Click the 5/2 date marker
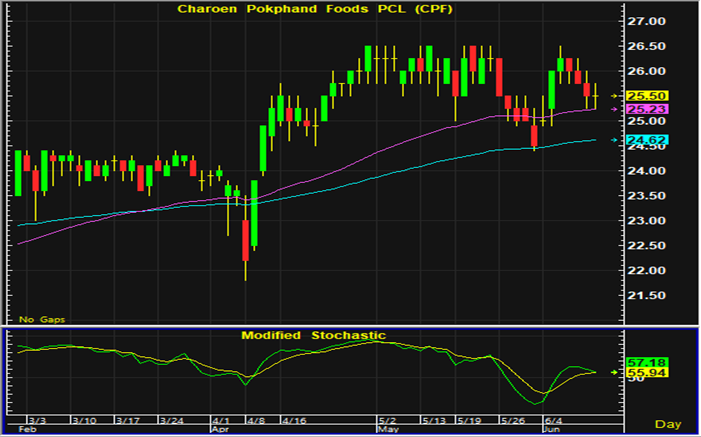The height and width of the screenshot is (437, 701). pyautogui.click(x=387, y=421)
